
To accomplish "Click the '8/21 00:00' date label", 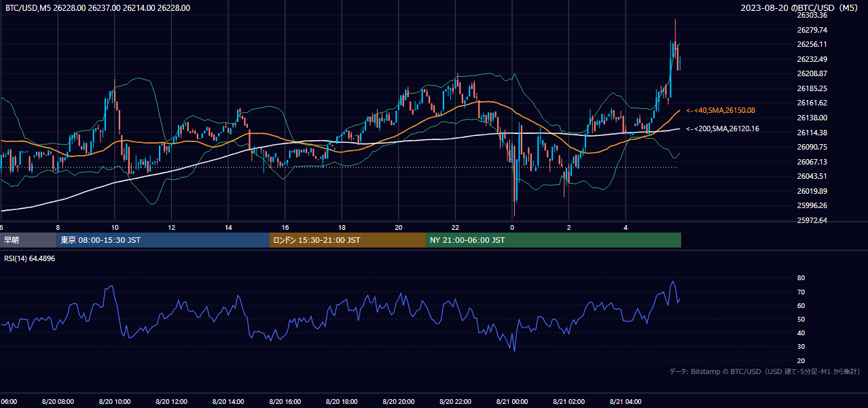I will pyautogui.click(x=512, y=402).
